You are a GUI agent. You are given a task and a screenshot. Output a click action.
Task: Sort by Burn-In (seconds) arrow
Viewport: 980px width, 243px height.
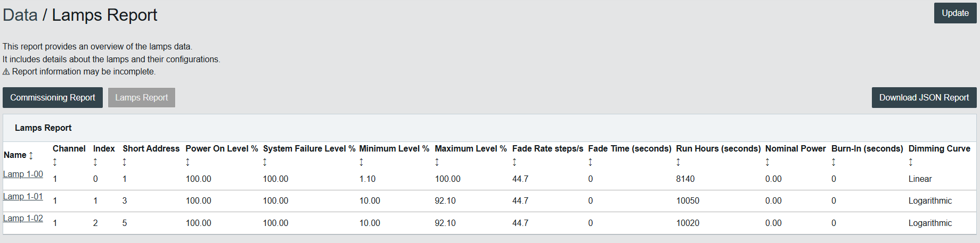834,162
